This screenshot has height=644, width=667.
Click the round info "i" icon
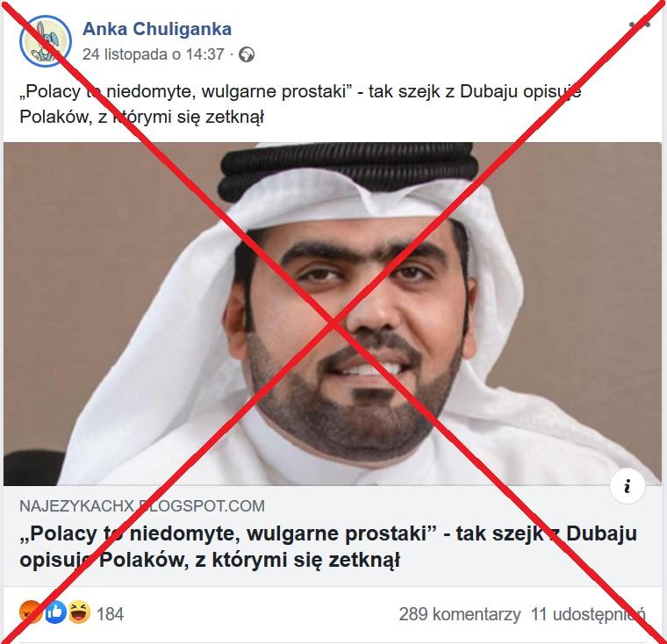628,486
